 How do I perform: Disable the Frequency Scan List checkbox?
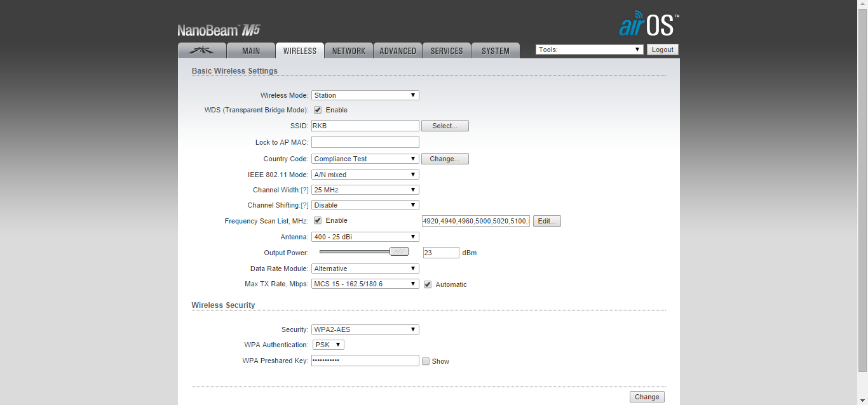318,221
